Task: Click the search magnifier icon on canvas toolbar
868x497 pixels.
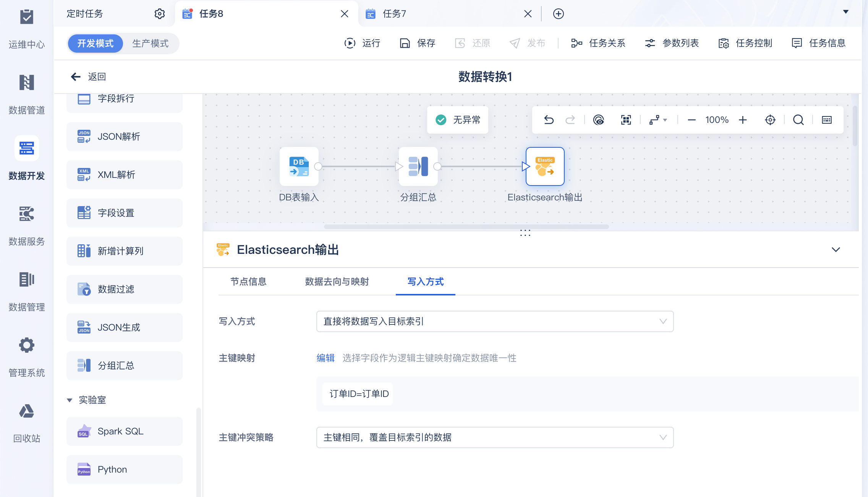Action: (798, 120)
